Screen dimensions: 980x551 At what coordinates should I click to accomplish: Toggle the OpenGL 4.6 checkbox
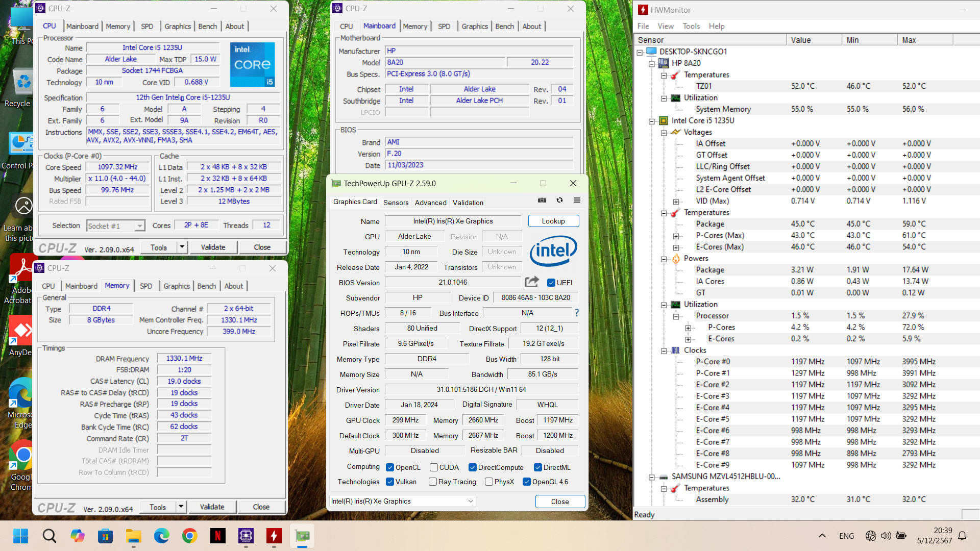(x=527, y=482)
